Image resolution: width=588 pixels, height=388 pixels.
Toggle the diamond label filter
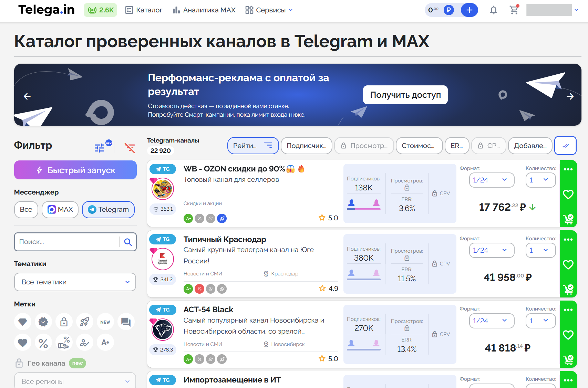pyautogui.click(x=23, y=322)
